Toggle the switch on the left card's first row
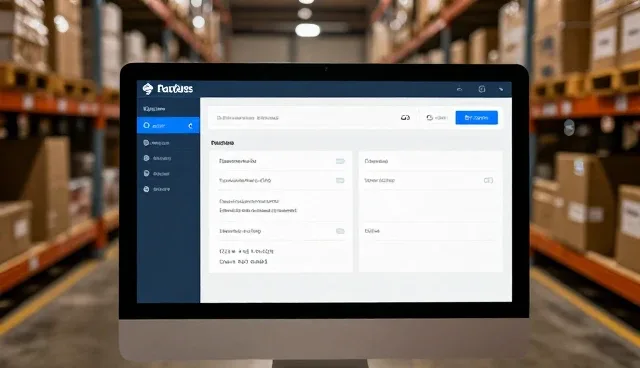Screen dimensions: 640x368 point(340,161)
